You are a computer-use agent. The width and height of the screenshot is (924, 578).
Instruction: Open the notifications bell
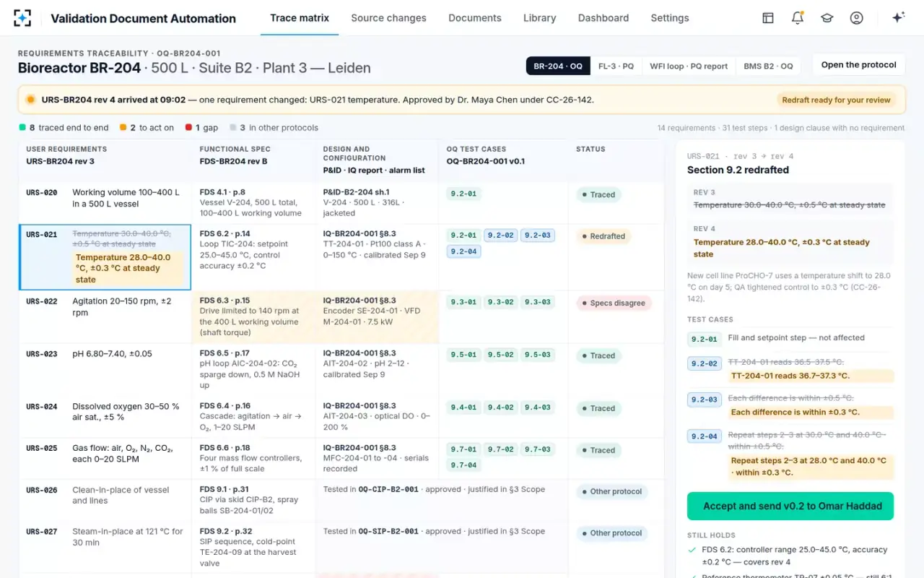coord(798,18)
